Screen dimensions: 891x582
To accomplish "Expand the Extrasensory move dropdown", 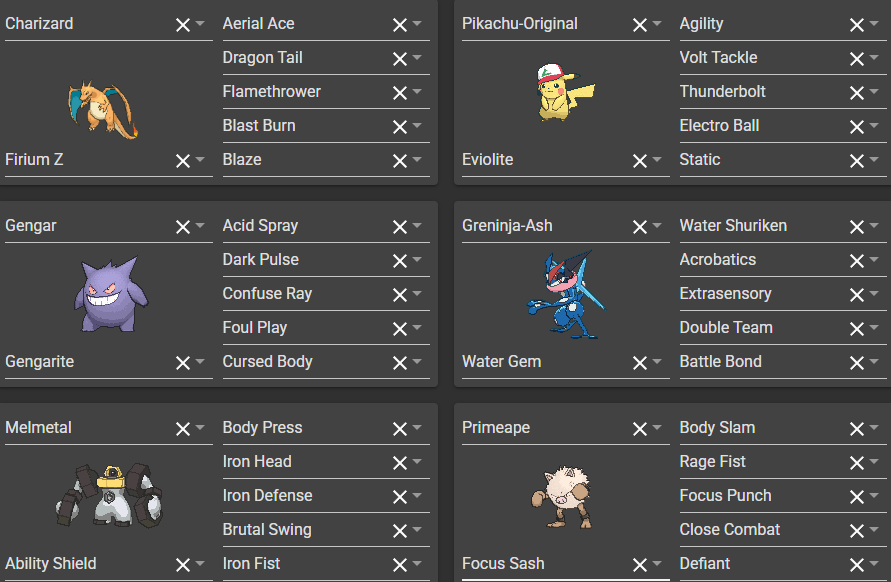I will [x=874, y=295].
